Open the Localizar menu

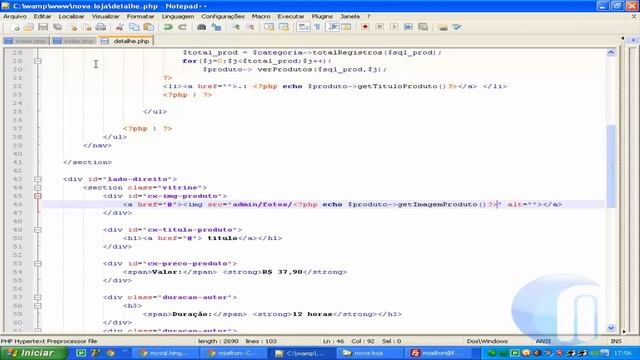click(71, 16)
